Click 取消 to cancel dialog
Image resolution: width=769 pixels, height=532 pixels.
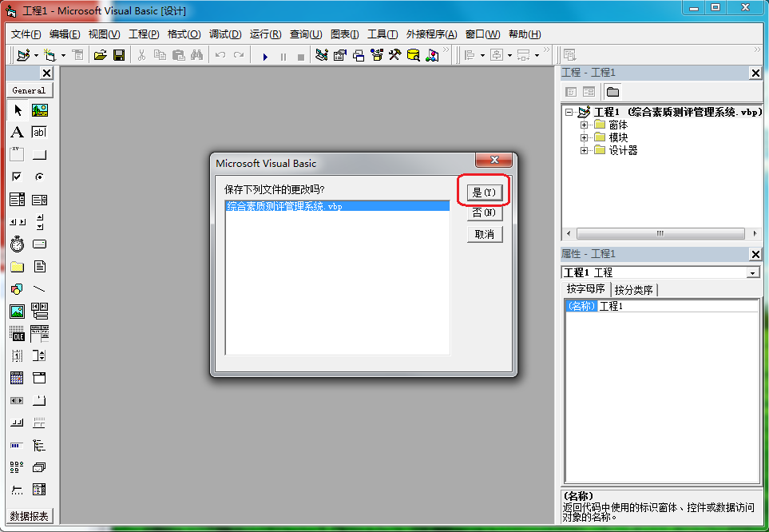[x=484, y=234]
